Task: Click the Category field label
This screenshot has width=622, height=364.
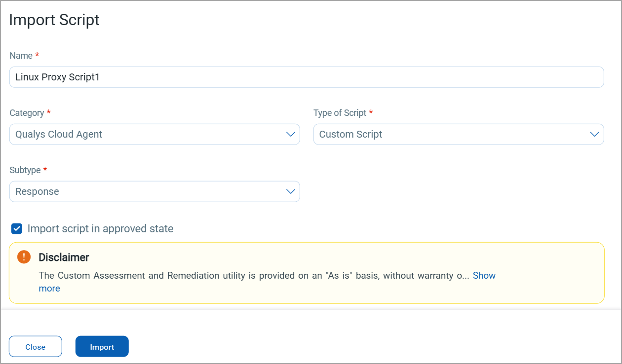Action: 27,113
